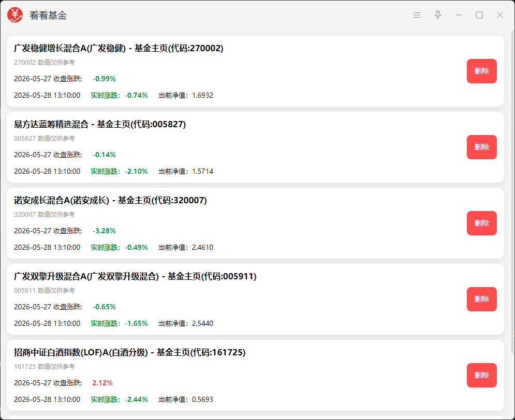Viewport: 515px width, 420px height.
Task: Select the 270002 数值仅供参考 note
Action: 45,63
